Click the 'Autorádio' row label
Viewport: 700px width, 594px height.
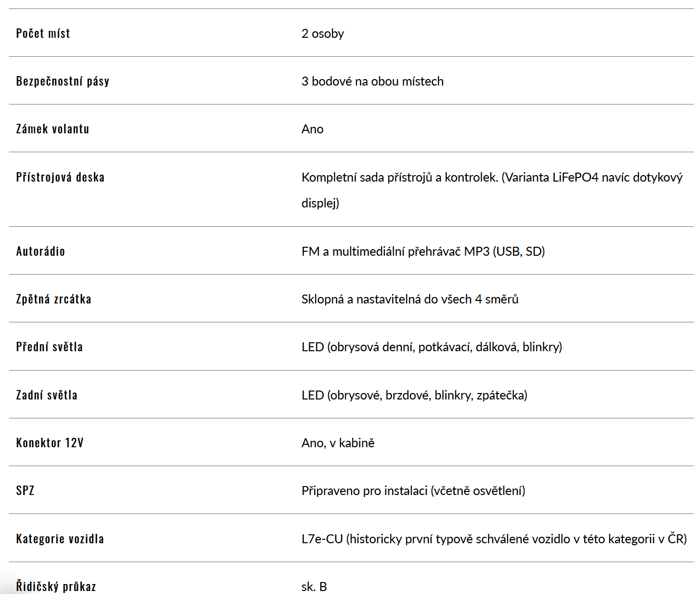pos(40,251)
